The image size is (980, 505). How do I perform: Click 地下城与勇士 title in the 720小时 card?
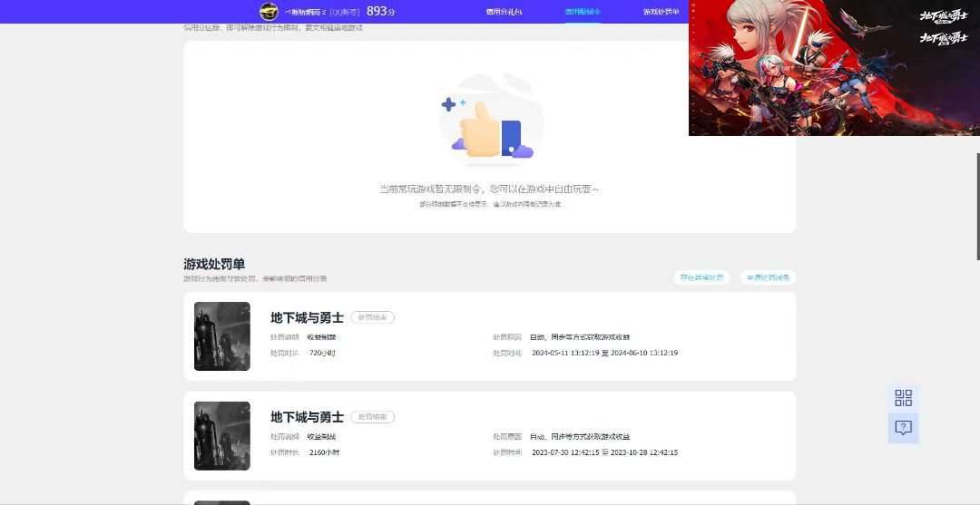coord(307,317)
